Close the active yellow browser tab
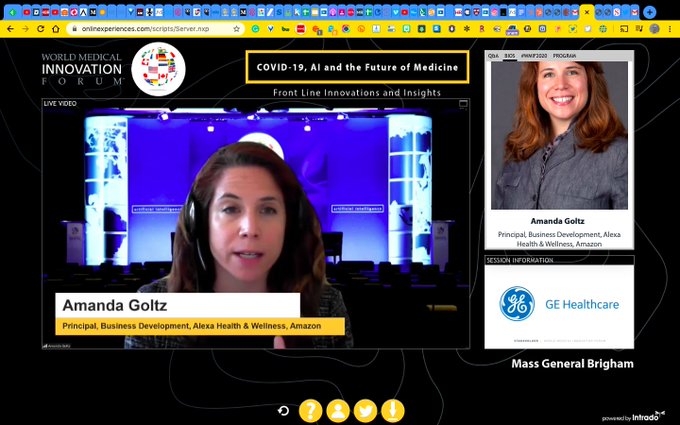This screenshot has height=425, width=680. click(587, 13)
